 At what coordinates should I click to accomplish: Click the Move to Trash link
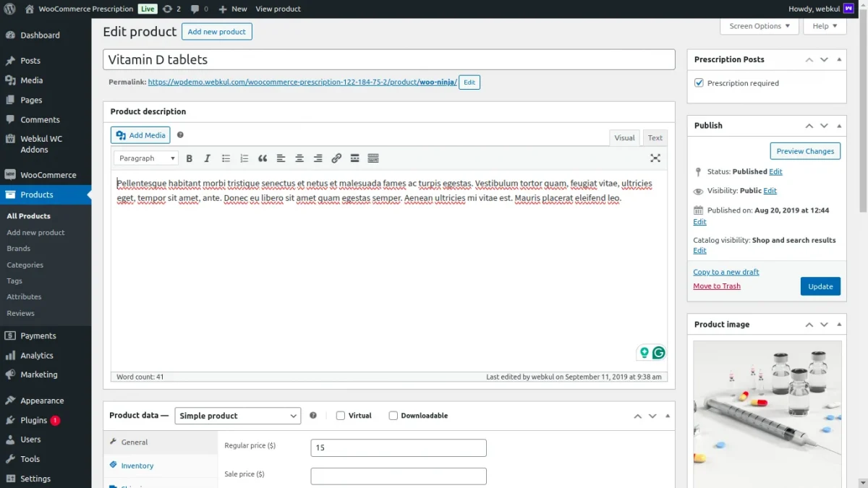[717, 286]
